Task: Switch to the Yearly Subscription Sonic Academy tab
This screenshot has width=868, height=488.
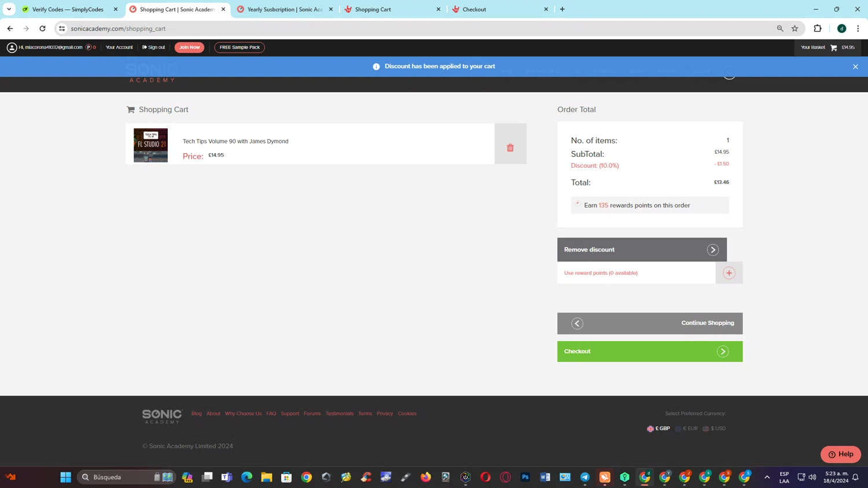Action: coord(285,9)
